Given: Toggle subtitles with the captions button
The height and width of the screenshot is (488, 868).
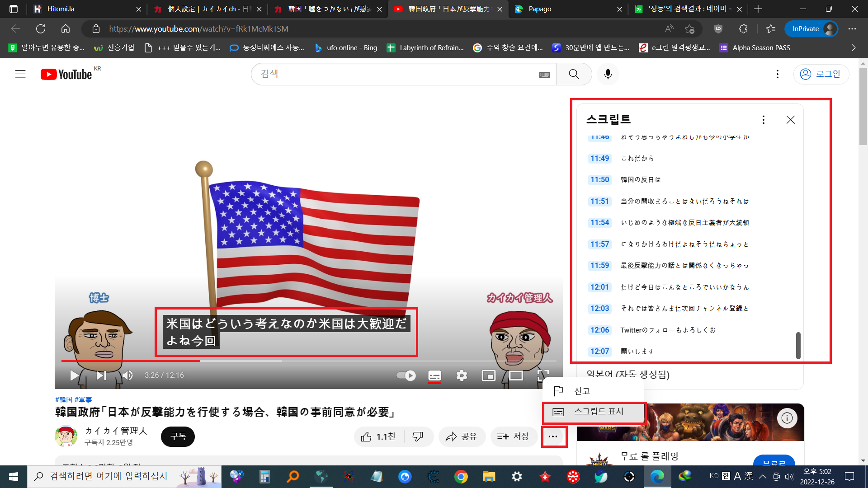Looking at the screenshot, I should point(434,375).
